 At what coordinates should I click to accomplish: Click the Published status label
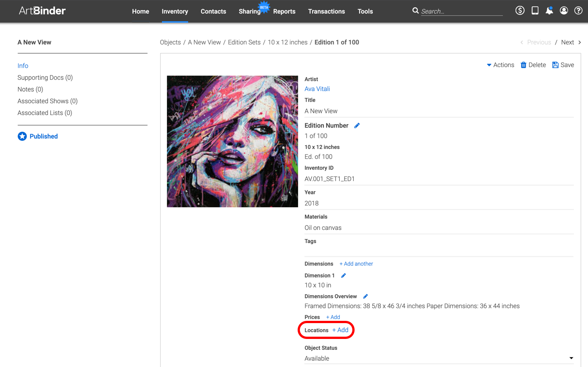(x=43, y=136)
